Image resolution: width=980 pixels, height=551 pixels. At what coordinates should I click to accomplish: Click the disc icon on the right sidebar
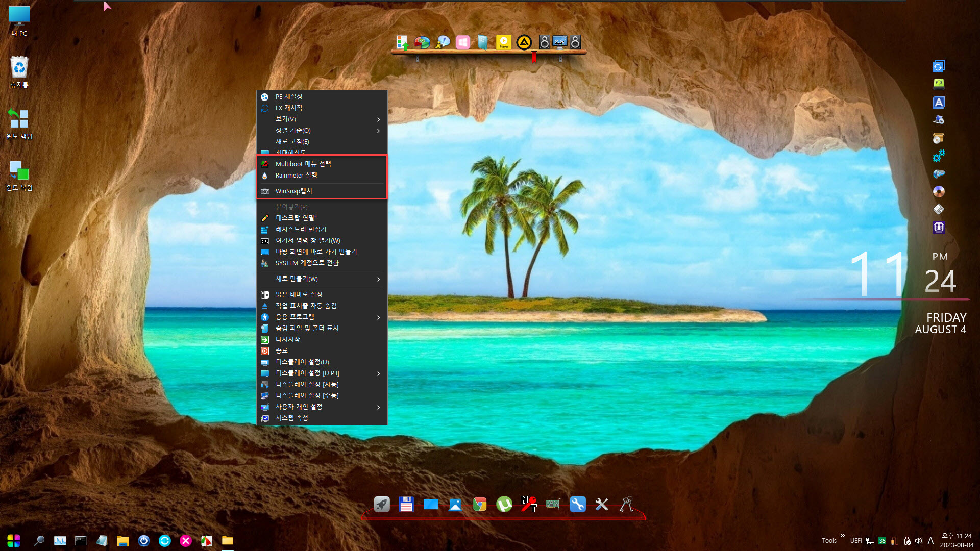click(x=939, y=191)
